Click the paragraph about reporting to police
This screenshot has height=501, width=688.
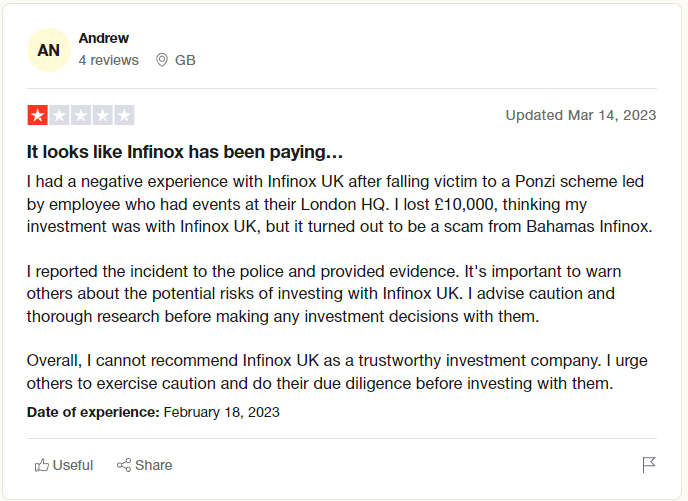click(324, 293)
